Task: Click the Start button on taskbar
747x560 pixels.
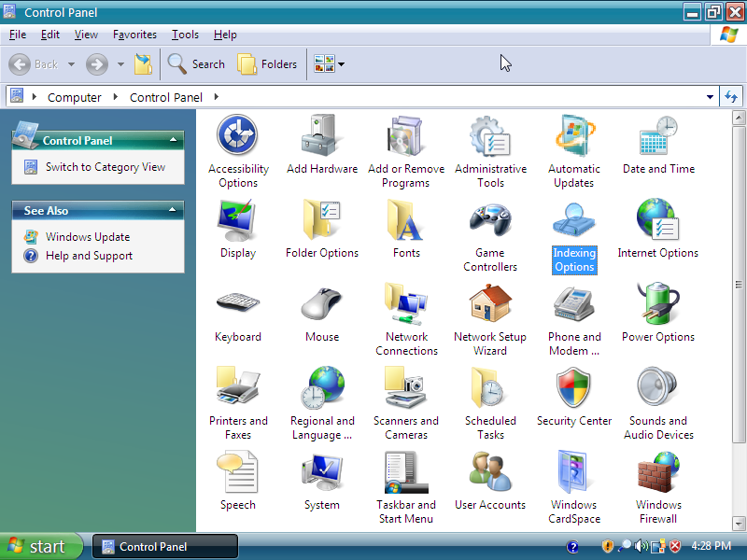Action: (x=37, y=546)
